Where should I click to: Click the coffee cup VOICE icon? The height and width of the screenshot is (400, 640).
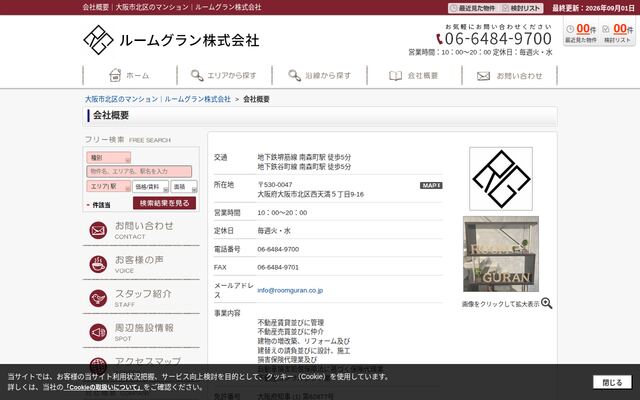[98, 264]
